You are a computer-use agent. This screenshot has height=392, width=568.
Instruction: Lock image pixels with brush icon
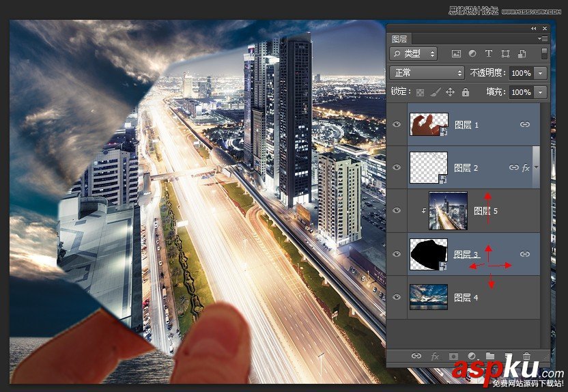[x=435, y=92]
